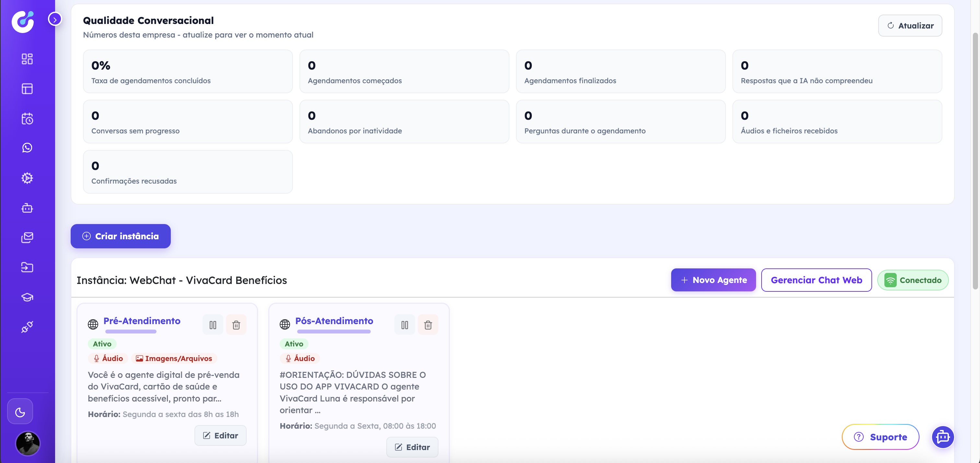The height and width of the screenshot is (463, 980).
Task: Click the Pré-Atendimento description text
Action: (164, 387)
